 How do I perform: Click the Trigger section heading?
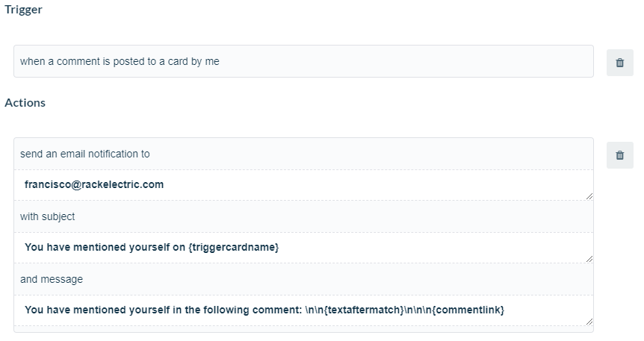click(x=23, y=10)
